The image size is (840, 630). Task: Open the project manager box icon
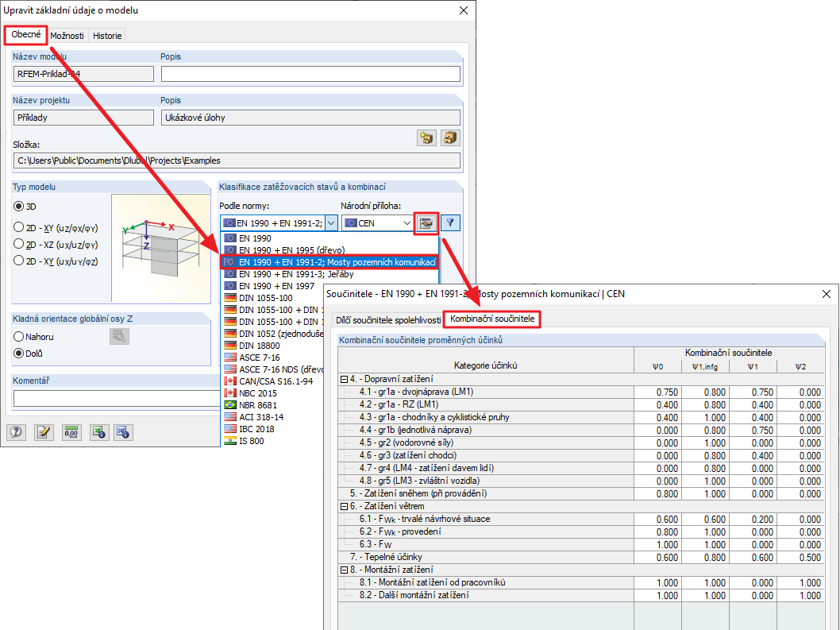tap(450, 137)
